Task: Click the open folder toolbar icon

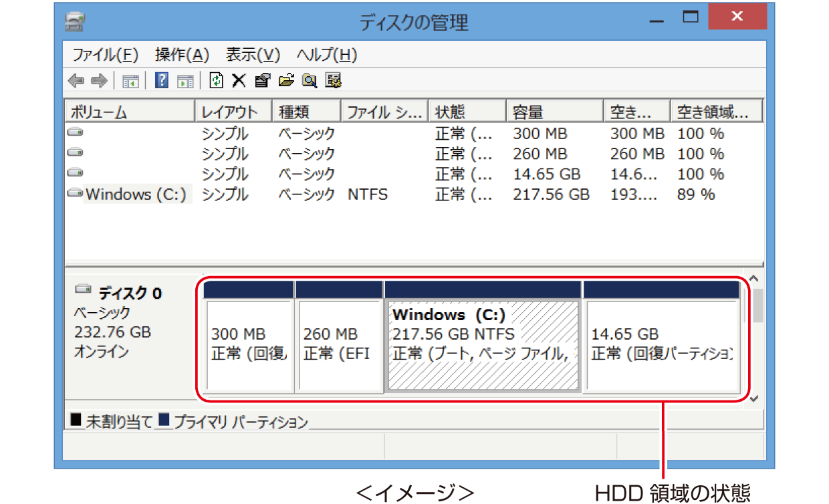Action: (286, 81)
